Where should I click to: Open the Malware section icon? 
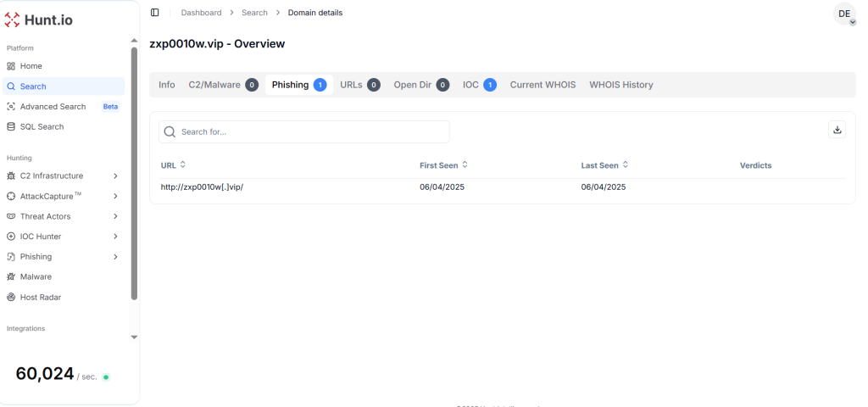(11, 277)
